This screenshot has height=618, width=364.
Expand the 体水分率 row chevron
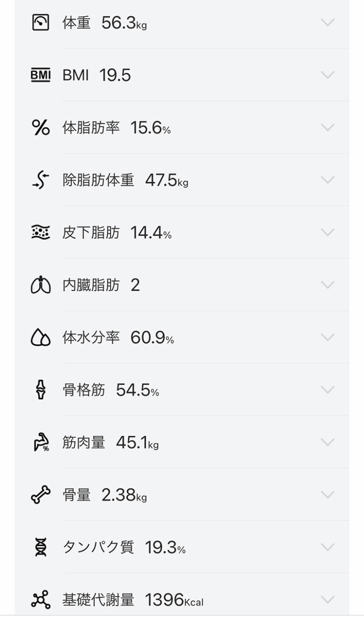[x=328, y=337]
